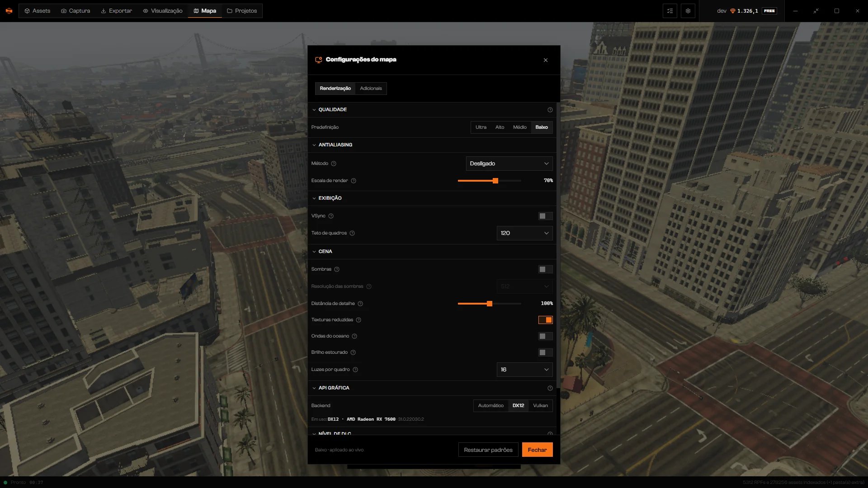Adjust the Distância de detalhe slider
The height and width of the screenshot is (488, 868).
coord(490,304)
